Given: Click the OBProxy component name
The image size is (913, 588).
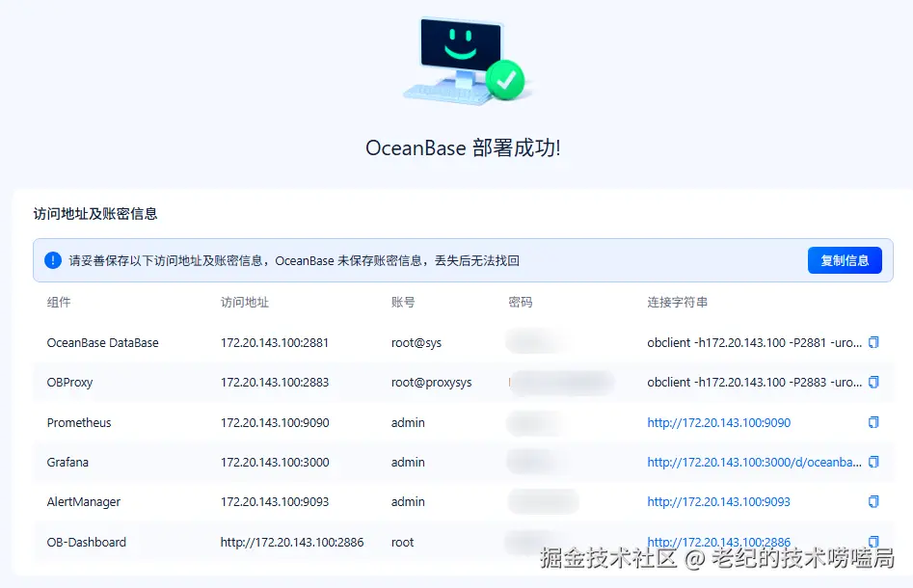Looking at the screenshot, I should coord(69,383).
